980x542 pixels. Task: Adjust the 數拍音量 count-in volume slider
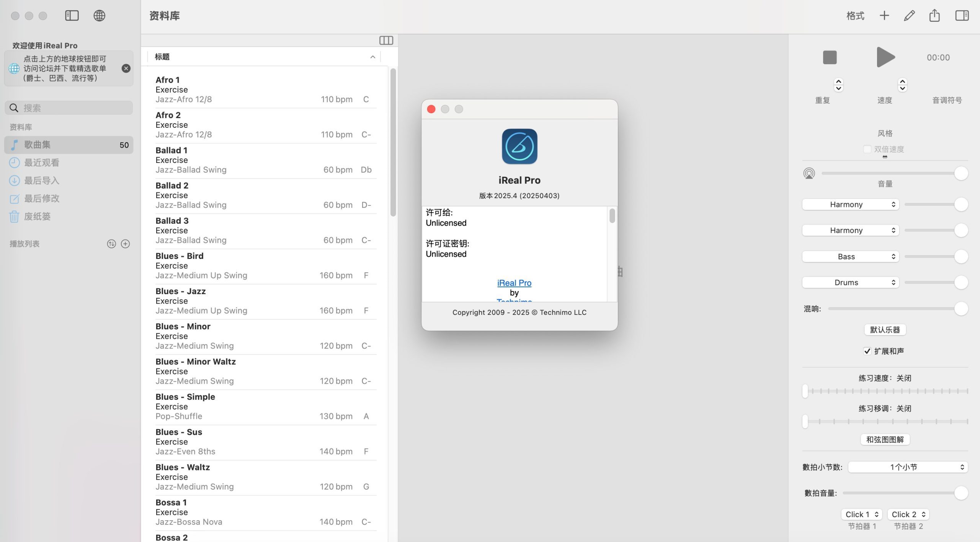pos(905,493)
